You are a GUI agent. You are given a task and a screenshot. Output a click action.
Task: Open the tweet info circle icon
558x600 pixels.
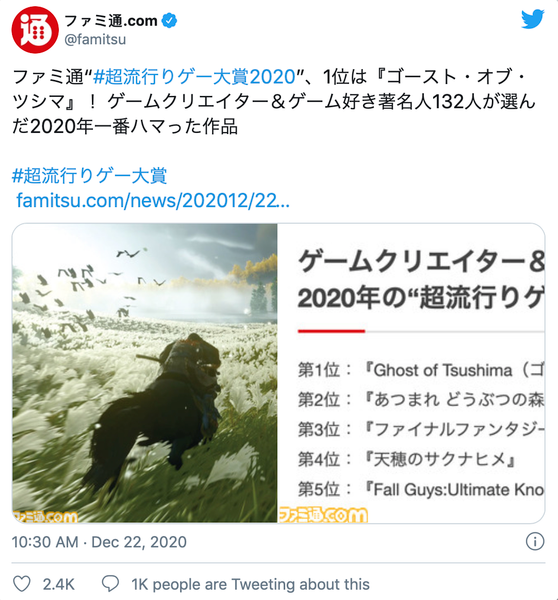click(535, 541)
